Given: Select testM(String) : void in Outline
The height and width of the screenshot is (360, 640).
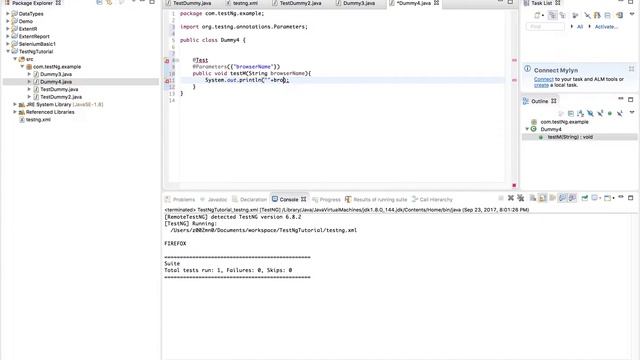Looking at the screenshot, I should click(570, 137).
